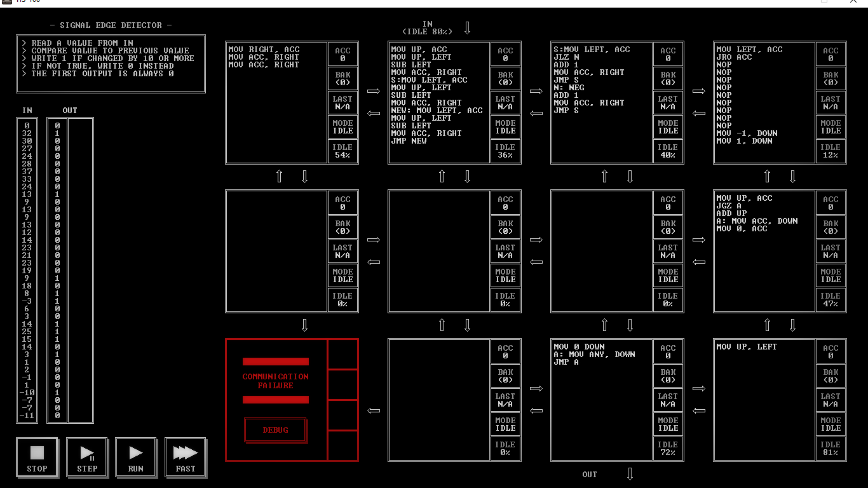Click the IDLE 36% box

505,151
